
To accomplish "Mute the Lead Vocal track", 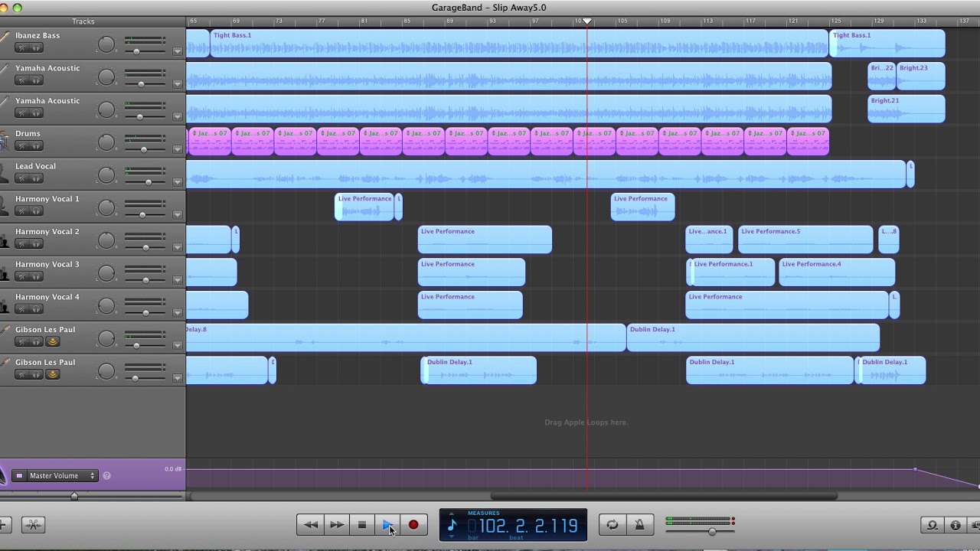I will 21,179.
